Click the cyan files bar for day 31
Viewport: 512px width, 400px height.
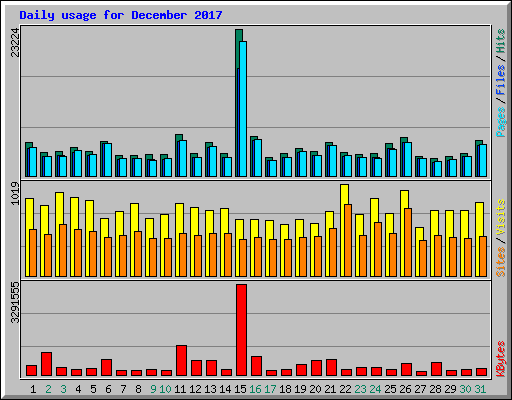point(483,160)
